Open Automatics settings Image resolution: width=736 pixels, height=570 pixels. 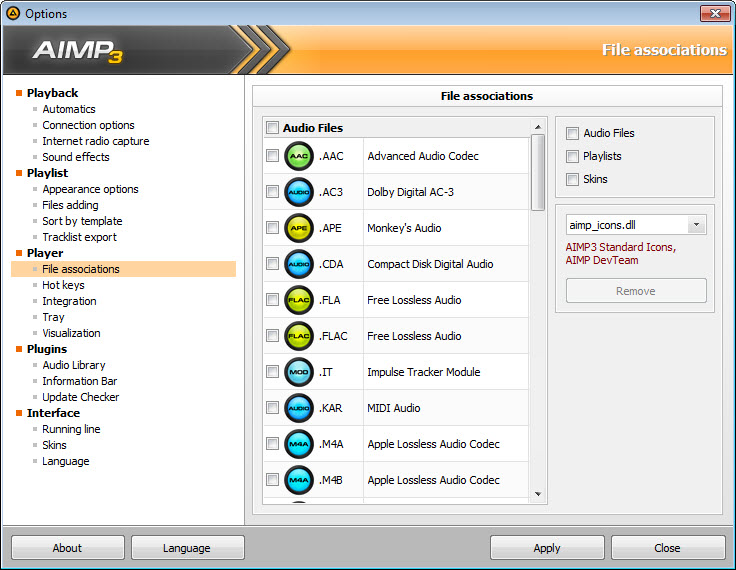[x=69, y=109]
